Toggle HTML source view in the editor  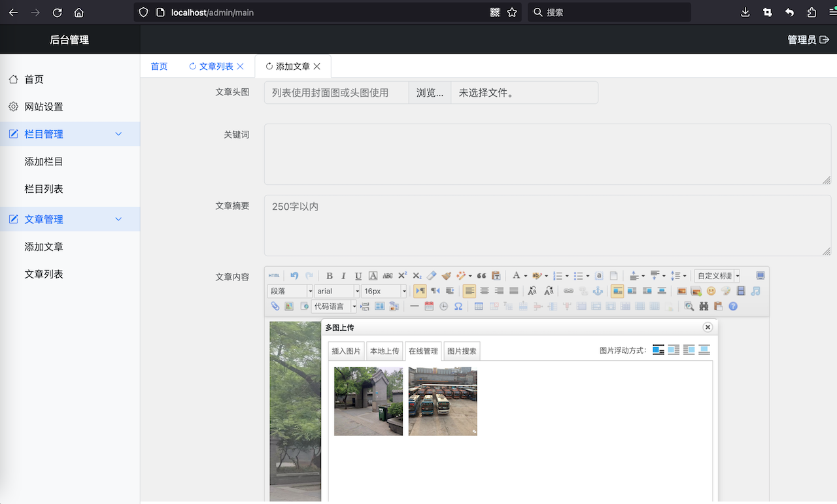tap(274, 275)
